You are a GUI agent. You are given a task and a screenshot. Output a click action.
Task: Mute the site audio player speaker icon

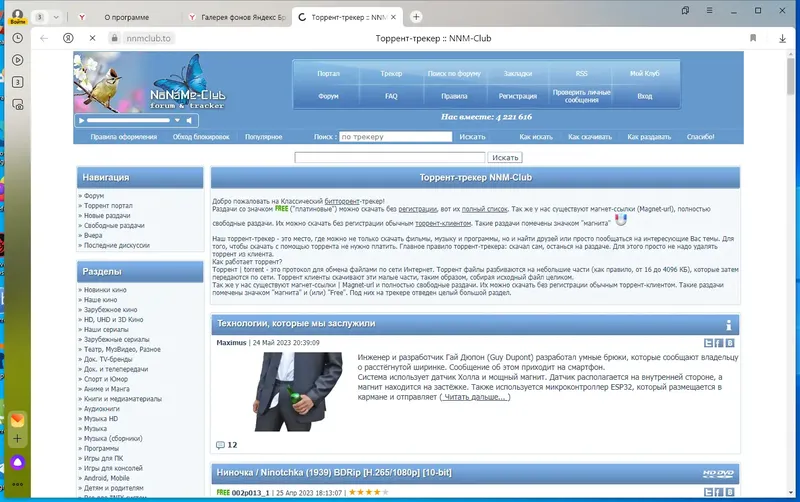[x=189, y=120]
